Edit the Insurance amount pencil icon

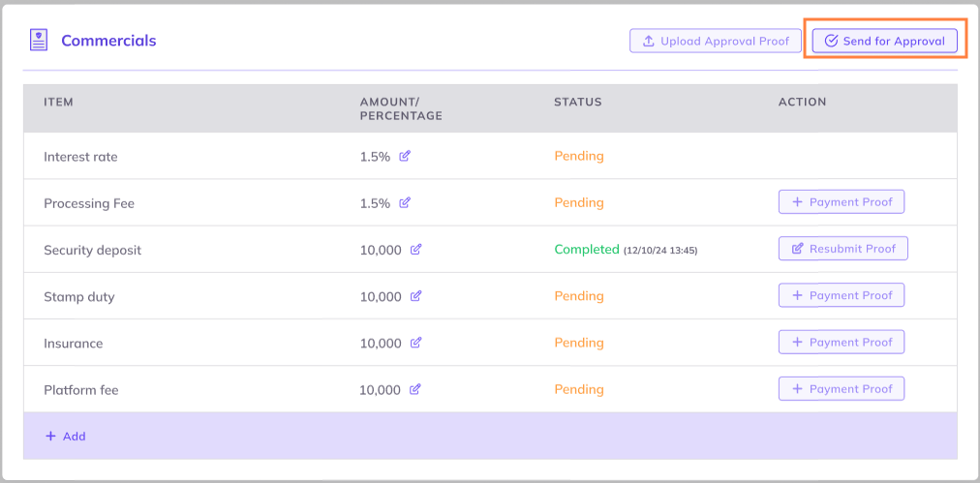415,343
